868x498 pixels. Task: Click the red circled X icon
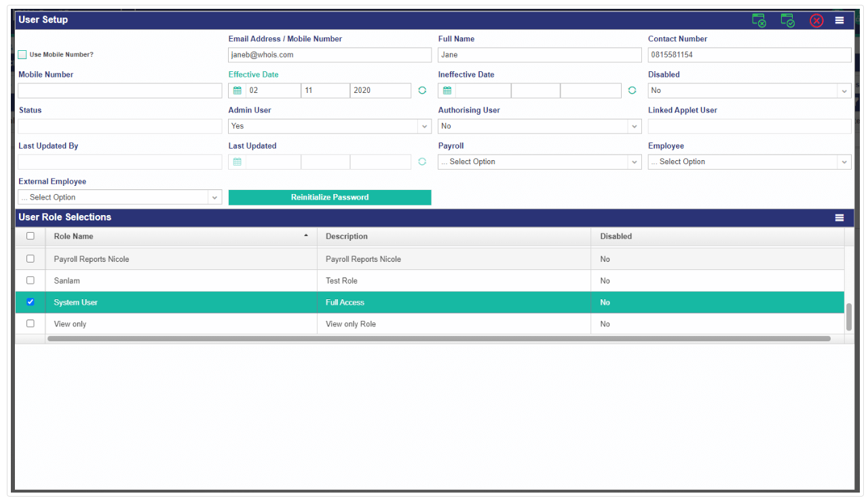pyautogui.click(x=816, y=20)
